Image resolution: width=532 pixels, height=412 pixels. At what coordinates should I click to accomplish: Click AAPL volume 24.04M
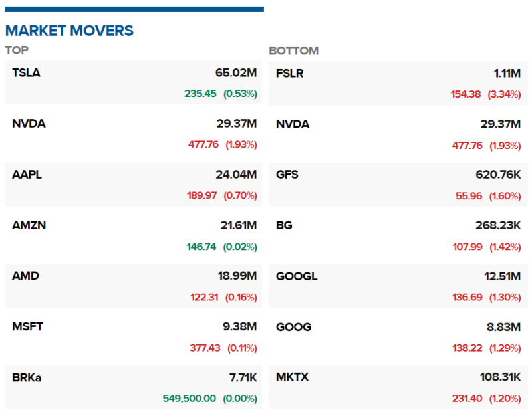237,175
